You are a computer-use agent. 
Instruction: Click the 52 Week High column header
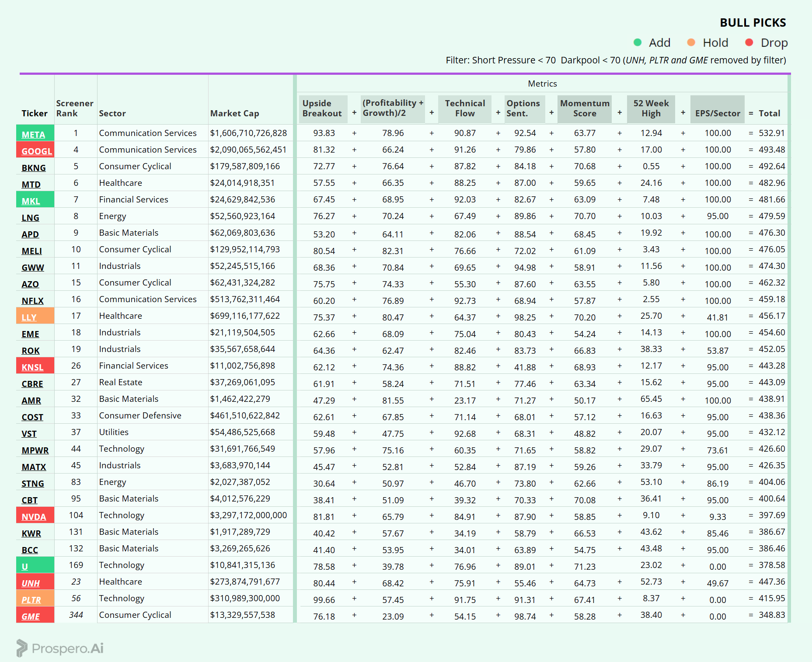tap(651, 108)
